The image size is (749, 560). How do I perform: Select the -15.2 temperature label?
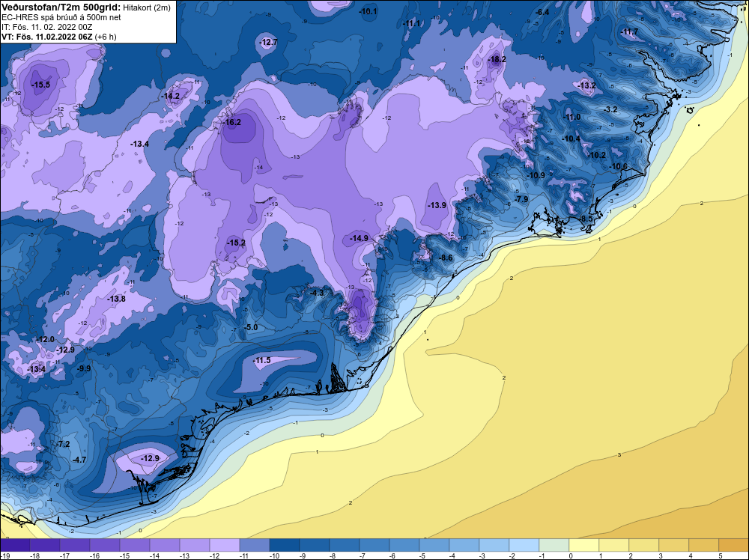235,243
